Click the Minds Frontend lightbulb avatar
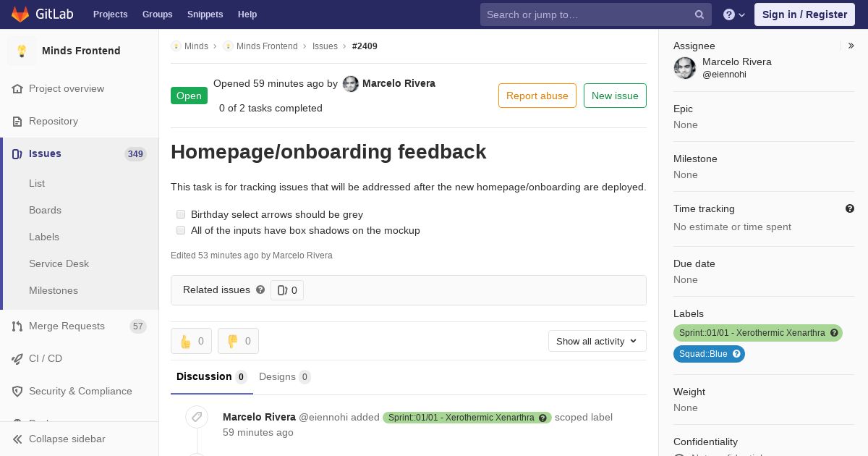868x456 pixels. tap(22, 51)
